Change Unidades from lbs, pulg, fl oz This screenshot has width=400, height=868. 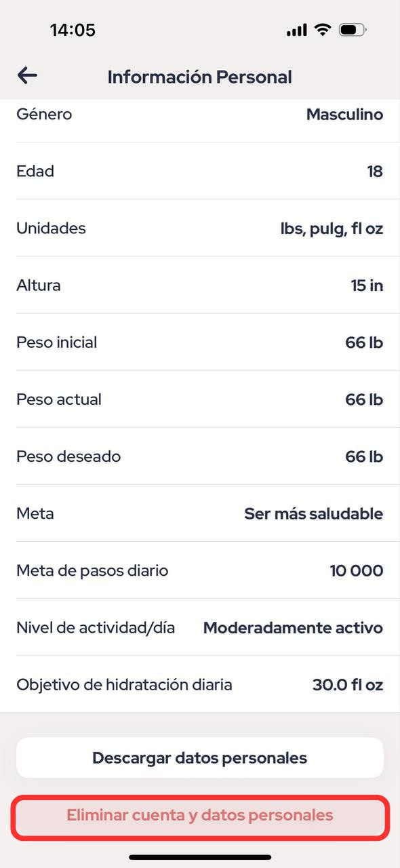coord(200,228)
